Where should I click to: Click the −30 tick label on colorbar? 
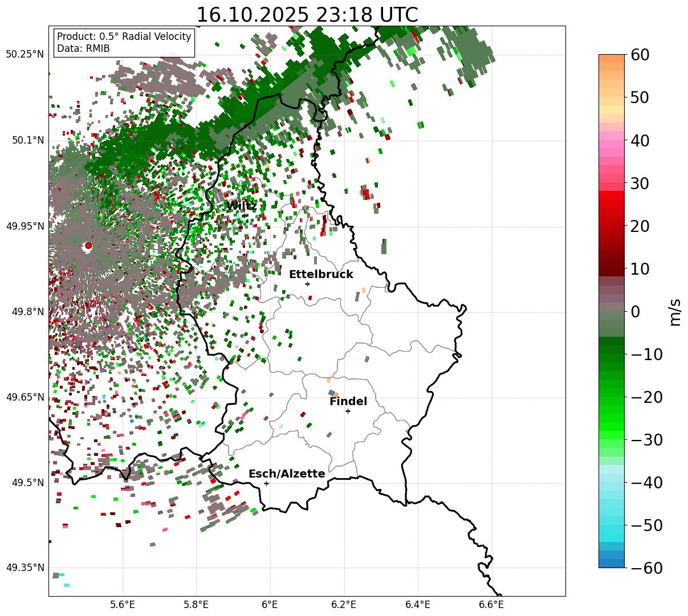tap(646, 440)
